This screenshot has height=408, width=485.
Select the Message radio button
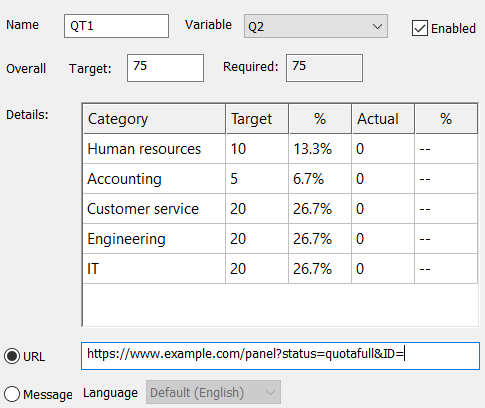click(12, 394)
